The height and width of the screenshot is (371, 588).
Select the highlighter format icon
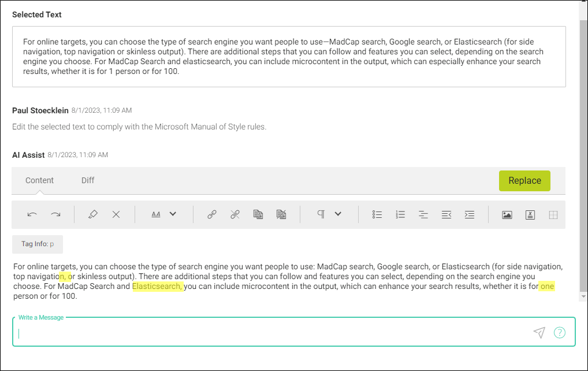coord(92,214)
